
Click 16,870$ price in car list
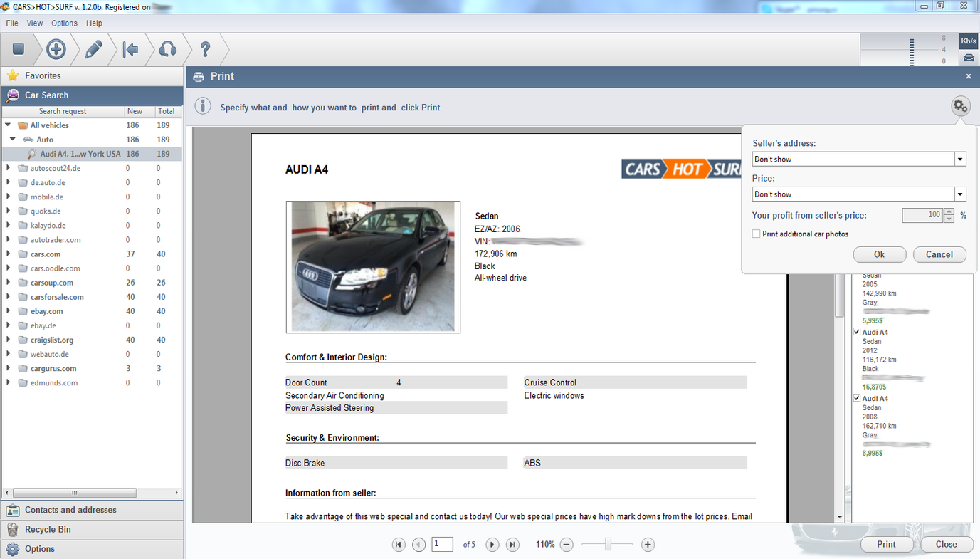click(874, 387)
